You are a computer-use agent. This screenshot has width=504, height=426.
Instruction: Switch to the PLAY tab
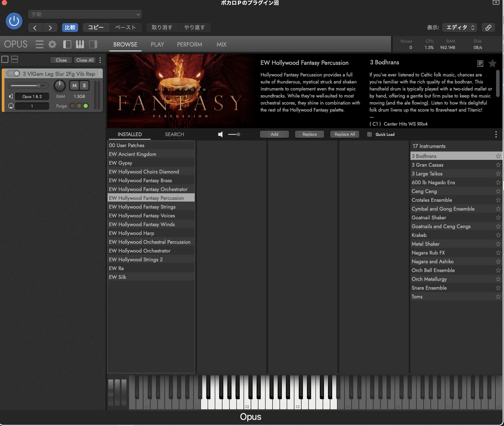pos(157,44)
